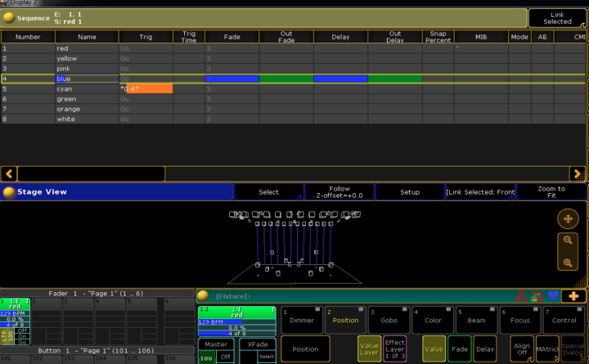Click the Master button
Viewport: 589px width, 364px height.
click(x=216, y=344)
